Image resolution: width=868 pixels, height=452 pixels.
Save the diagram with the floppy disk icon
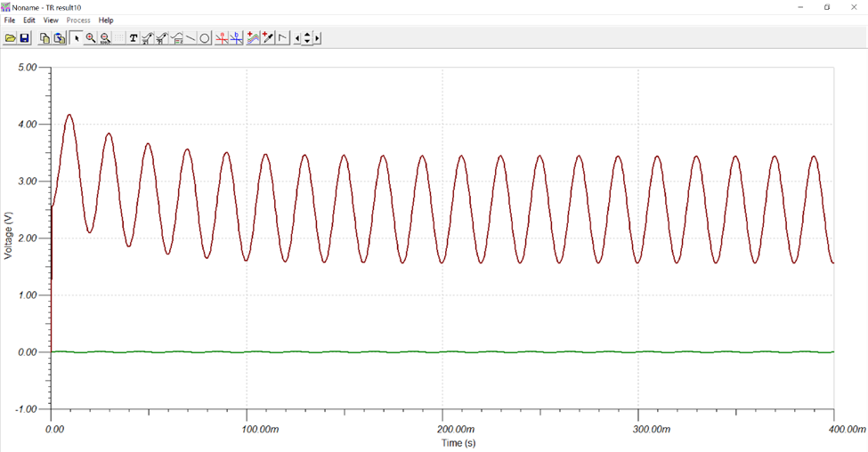point(24,38)
